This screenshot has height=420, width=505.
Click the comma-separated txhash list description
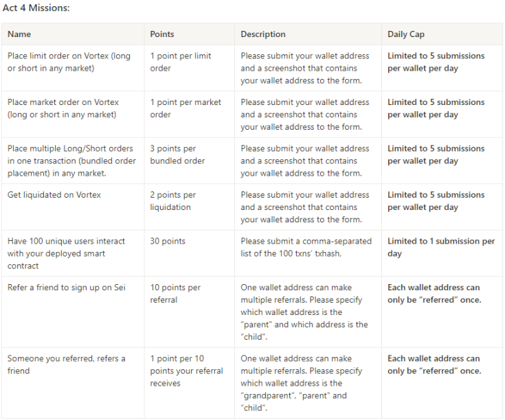pyautogui.click(x=306, y=247)
